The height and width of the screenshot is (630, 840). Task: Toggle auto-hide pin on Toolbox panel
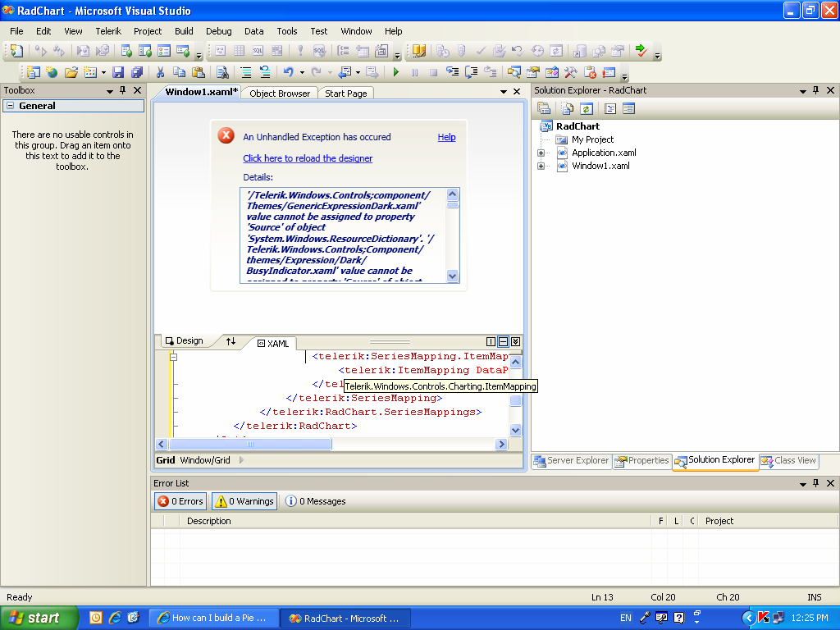click(123, 90)
